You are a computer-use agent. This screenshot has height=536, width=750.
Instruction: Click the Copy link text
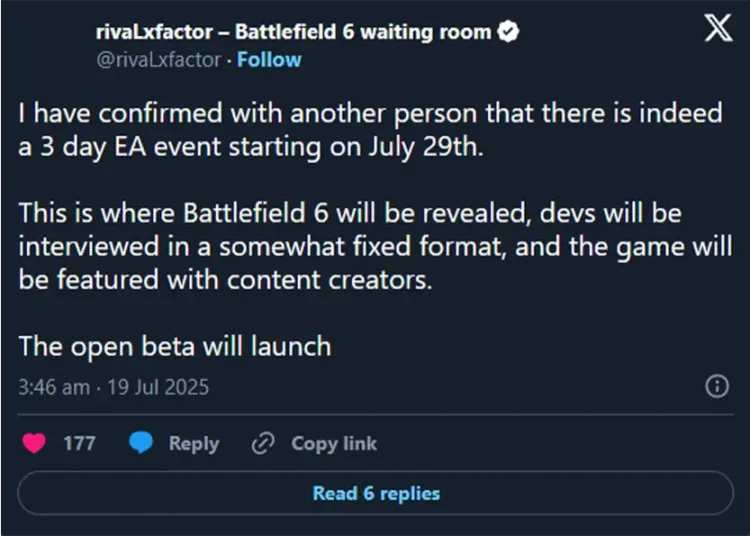coord(334,443)
